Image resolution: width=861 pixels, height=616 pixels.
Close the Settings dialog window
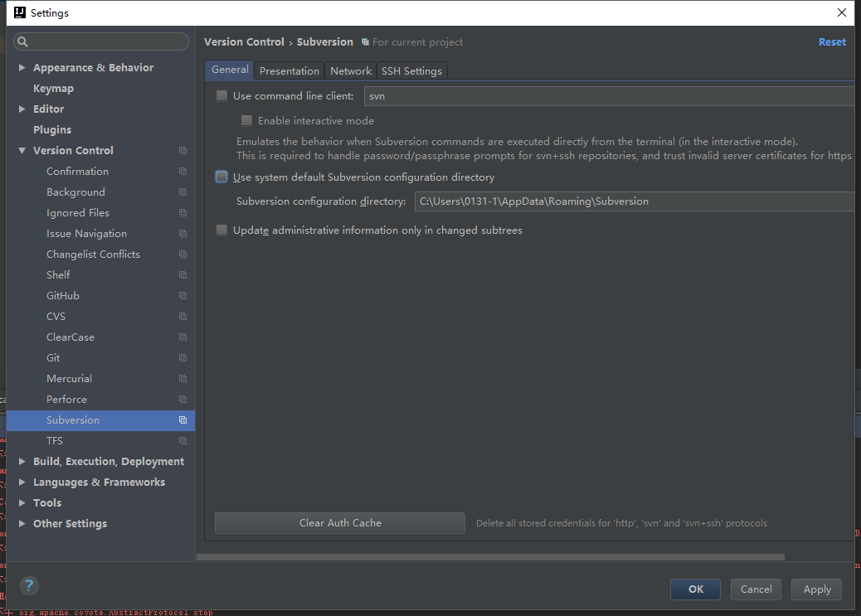842,12
